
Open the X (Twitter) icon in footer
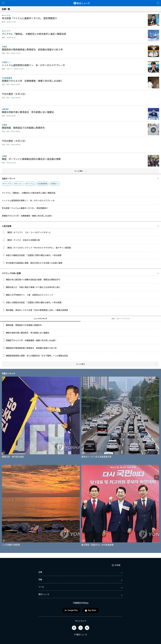(x=81, y=627)
